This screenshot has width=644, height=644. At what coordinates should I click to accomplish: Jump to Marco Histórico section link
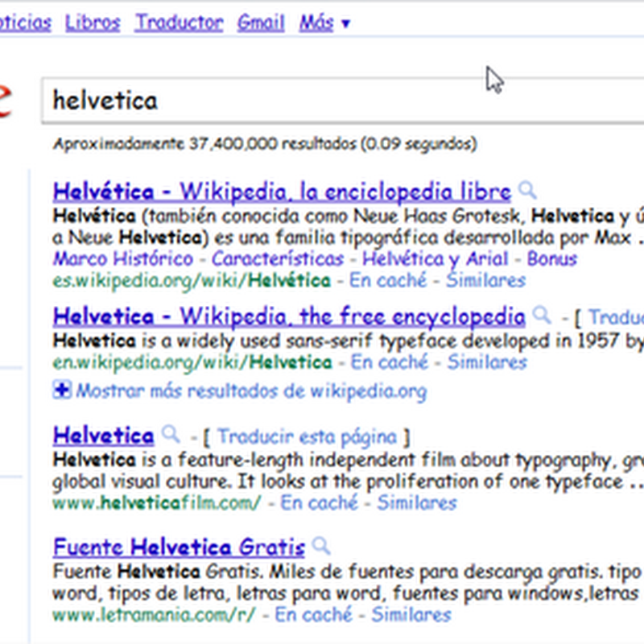pos(123,259)
